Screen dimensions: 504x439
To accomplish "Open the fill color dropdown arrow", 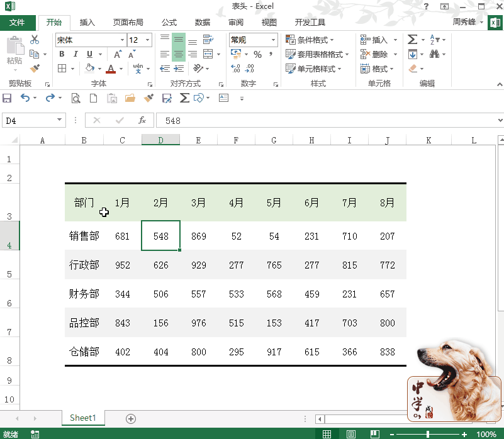I will (x=99, y=69).
